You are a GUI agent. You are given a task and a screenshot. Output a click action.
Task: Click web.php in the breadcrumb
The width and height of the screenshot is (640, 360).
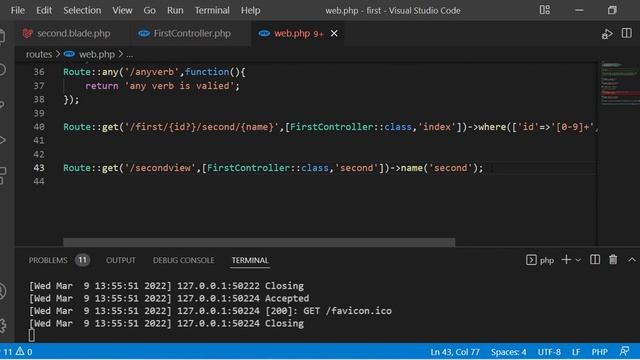click(97, 54)
